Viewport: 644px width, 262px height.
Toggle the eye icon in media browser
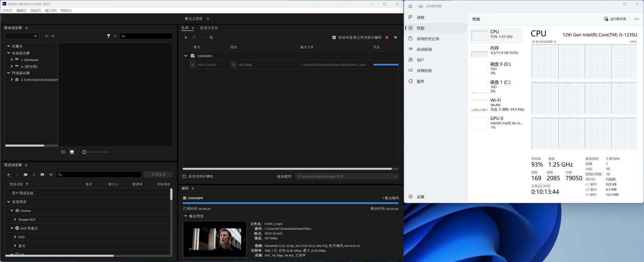[115, 36]
